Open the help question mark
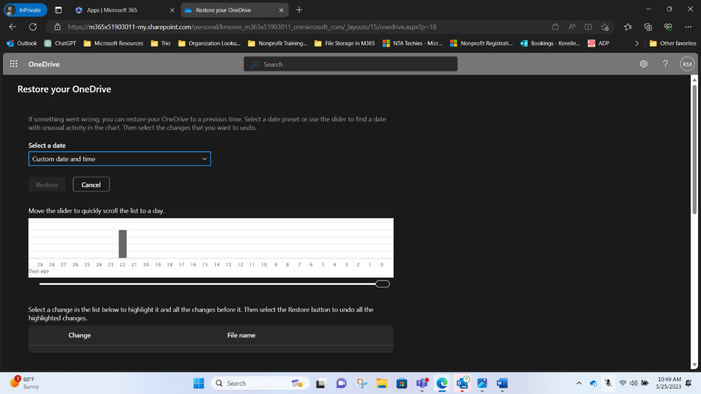Image resolution: width=701 pixels, height=394 pixels. coord(665,64)
